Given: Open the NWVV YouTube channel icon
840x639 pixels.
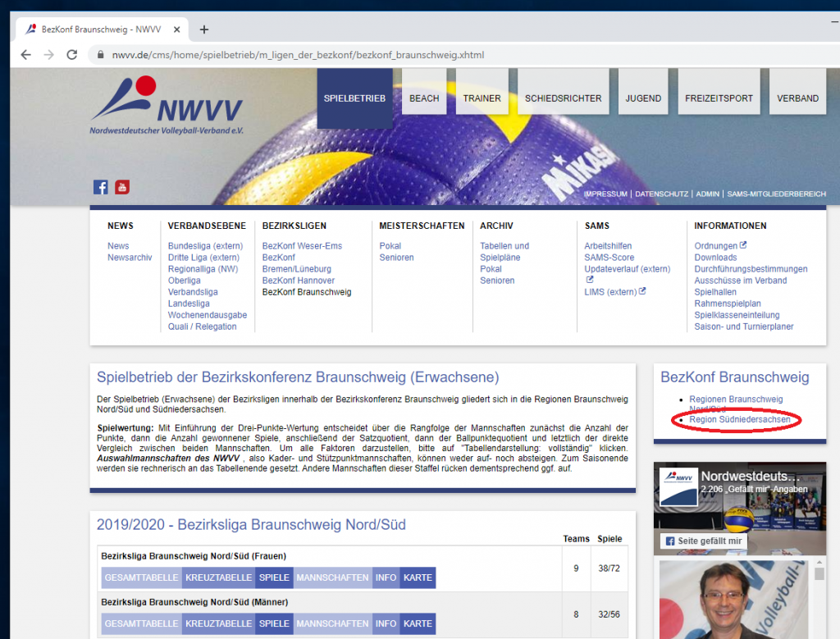Looking at the screenshot, I should click(122, 187).
